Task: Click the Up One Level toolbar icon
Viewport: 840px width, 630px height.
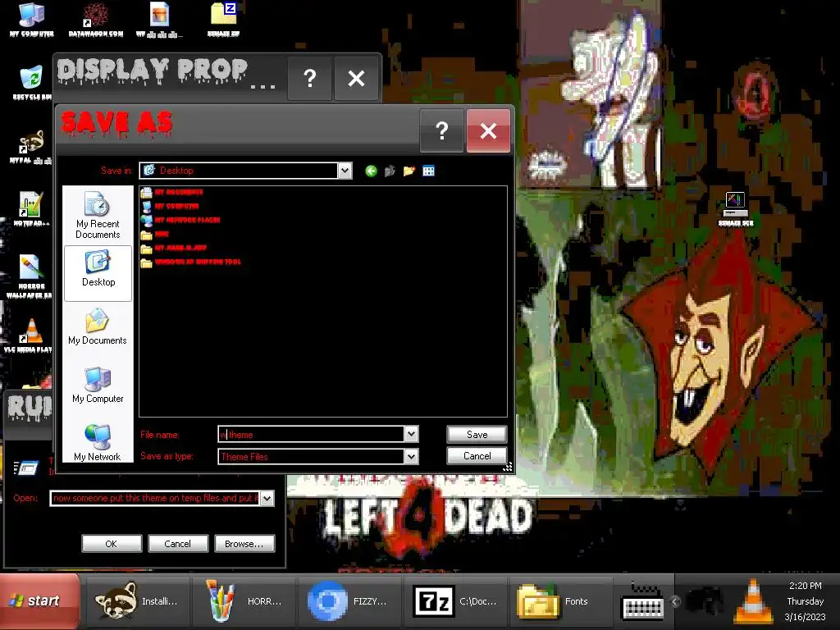Action: click(x=390, y=171)
